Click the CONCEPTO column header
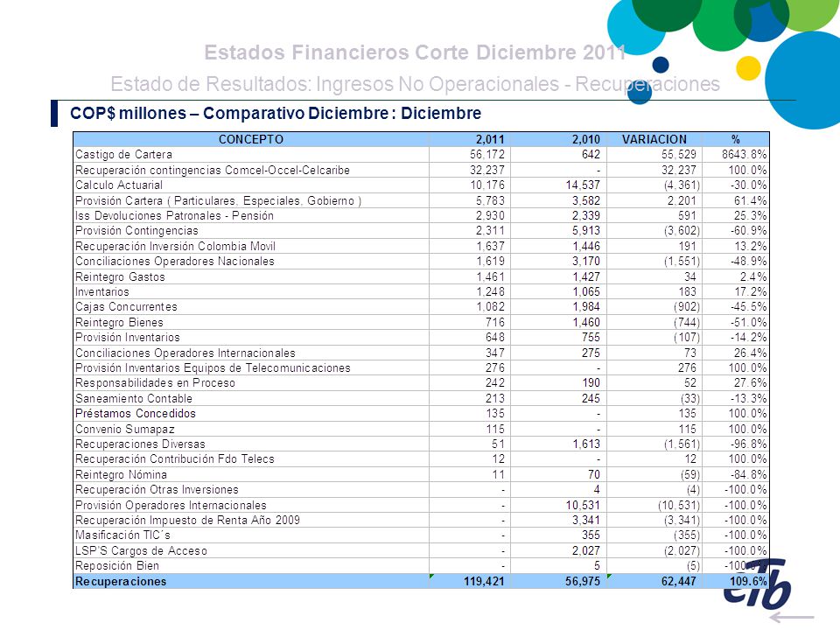 point(251,139)
